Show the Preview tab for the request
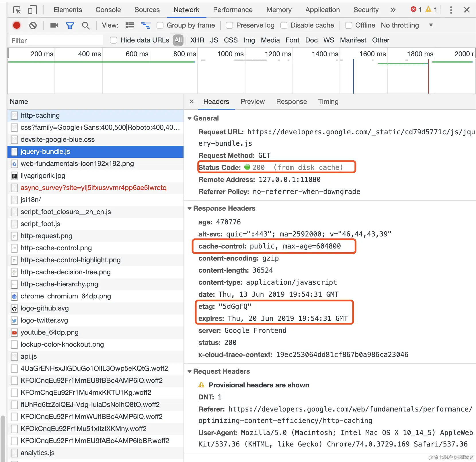476x462 pixels. click(x=253, y=102)
